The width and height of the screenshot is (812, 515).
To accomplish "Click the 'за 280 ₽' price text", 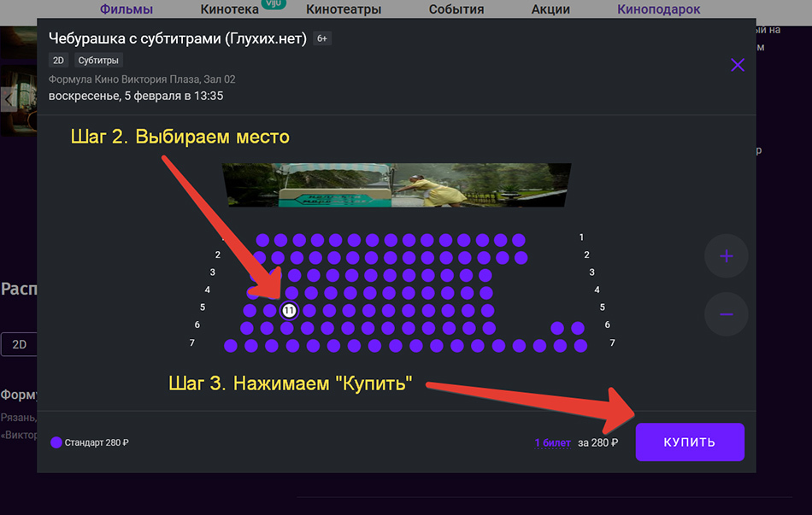I will (x=598, y=442).
